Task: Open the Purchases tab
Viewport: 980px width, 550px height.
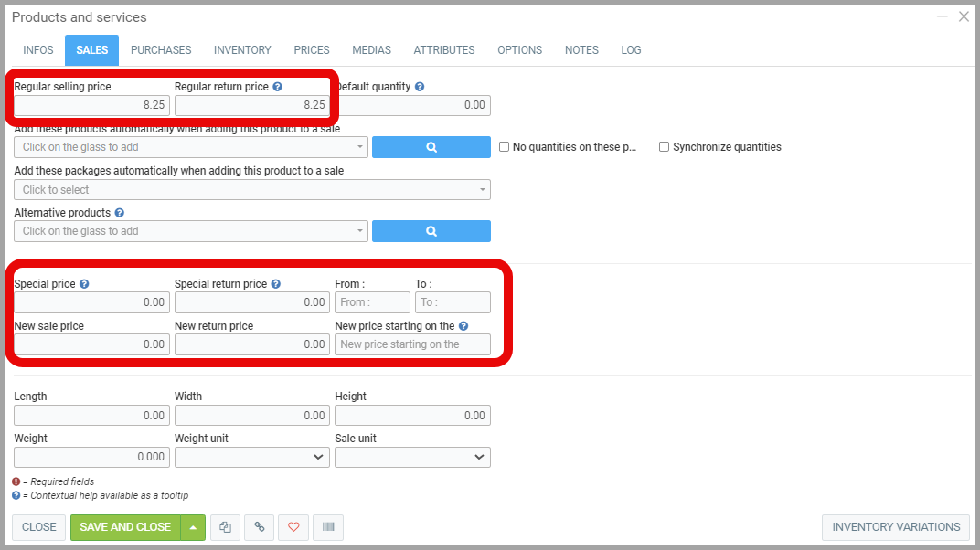Action: 161,50
